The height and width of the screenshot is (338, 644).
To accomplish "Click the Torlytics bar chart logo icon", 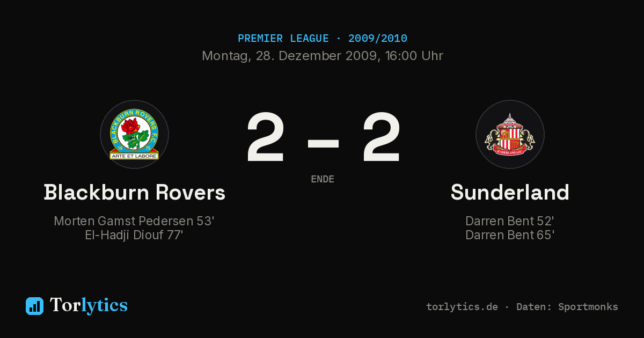I will [x=34, y=306].
